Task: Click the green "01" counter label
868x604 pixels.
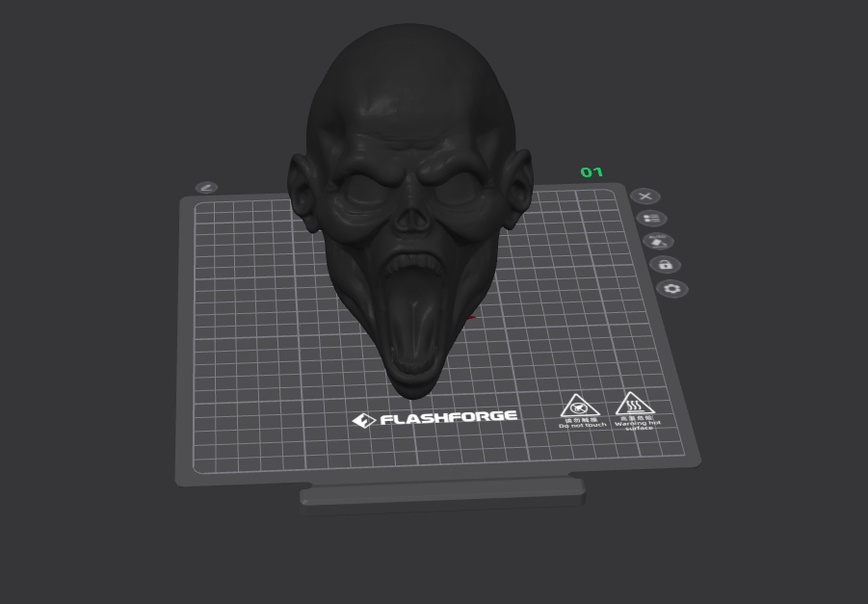Action: tap(592, 171)
